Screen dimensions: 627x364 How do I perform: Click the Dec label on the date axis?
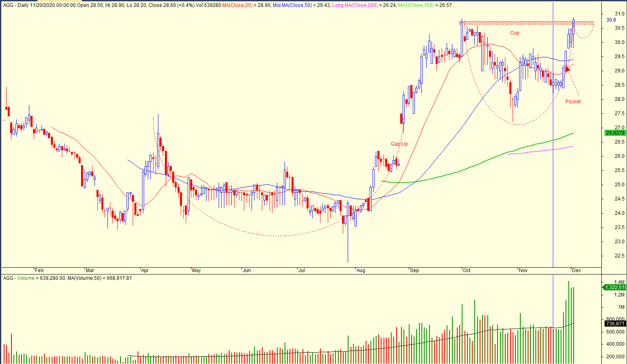click(x=576, y=270)
